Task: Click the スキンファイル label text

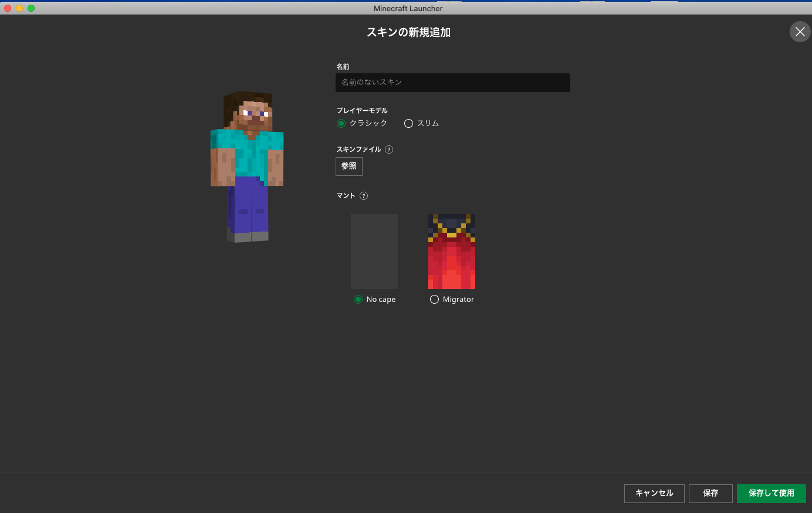Action: click(x=358, y=150)
